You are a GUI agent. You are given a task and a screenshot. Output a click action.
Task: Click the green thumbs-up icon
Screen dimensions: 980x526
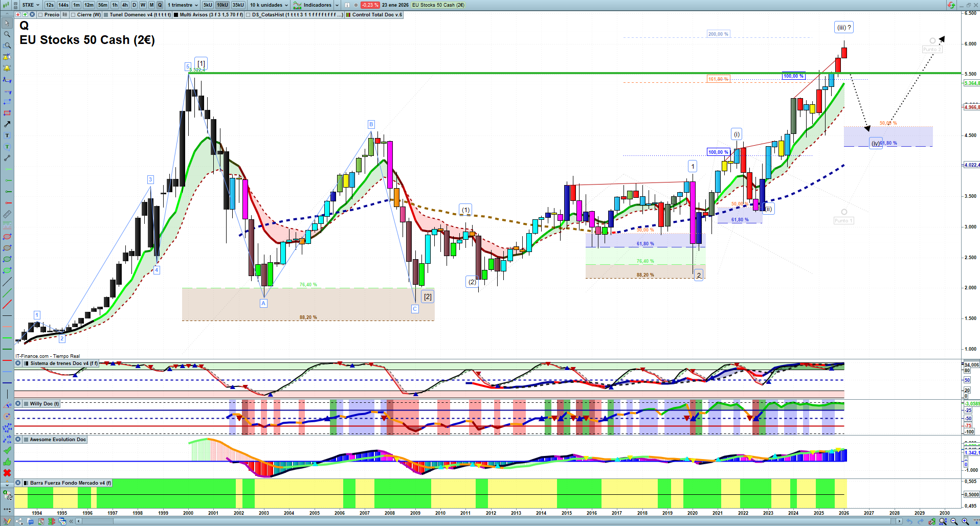pyautogui.click(x=7, y=462)
